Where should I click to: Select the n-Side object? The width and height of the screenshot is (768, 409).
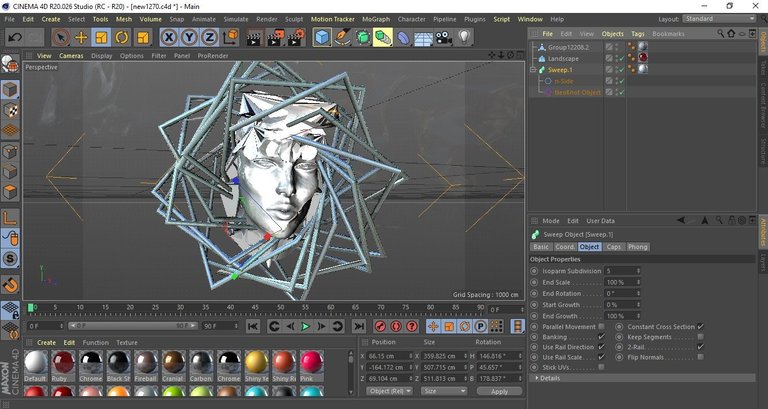[564, 81]
